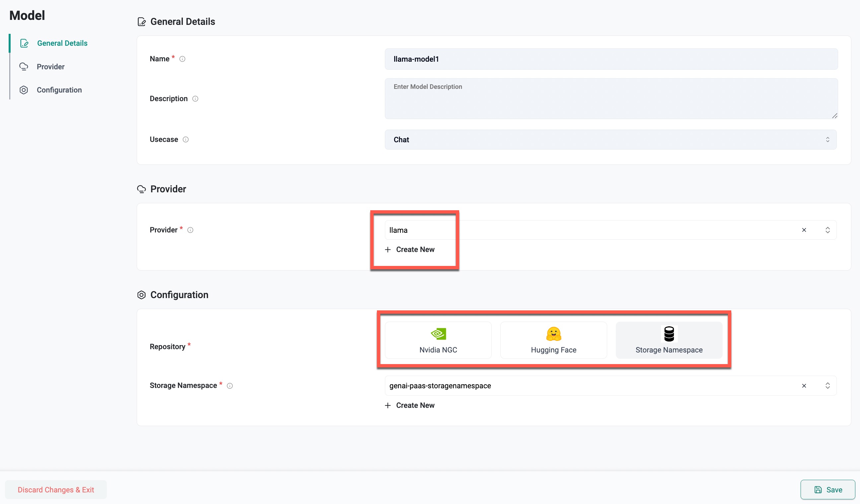Go to Provider in the sidebar
This screenshot has height=504, width=860.
(x=50, y=67)
